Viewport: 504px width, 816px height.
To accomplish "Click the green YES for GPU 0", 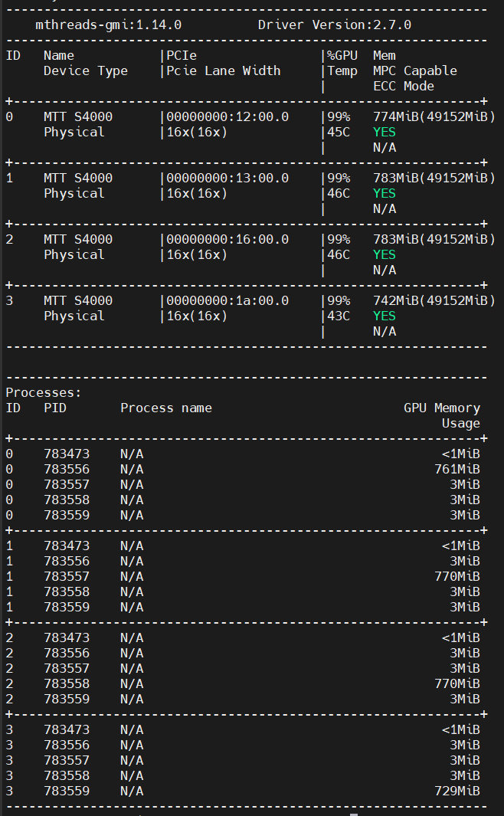I will click(384, 132).
